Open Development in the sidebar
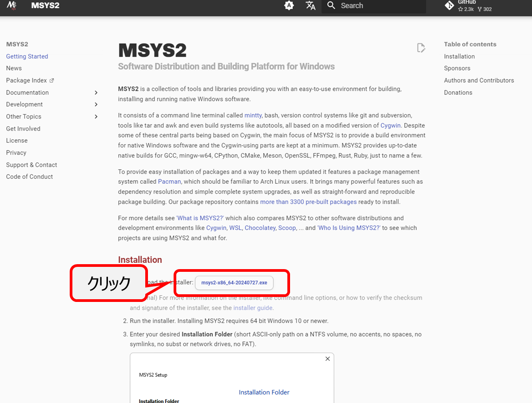The width and height of the screenshot is (532, 403). (x=24, y=104)
